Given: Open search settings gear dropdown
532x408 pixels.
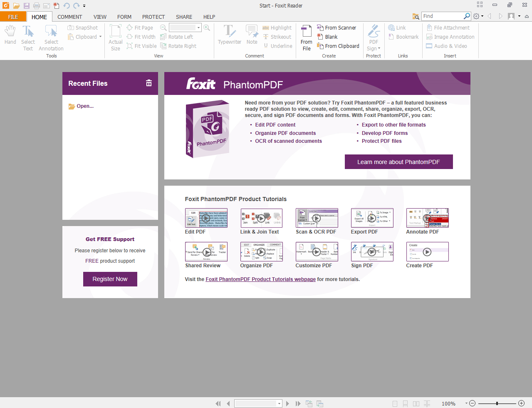Looking at the screenshot, I should pyautogui.click(x=478, y=16).
